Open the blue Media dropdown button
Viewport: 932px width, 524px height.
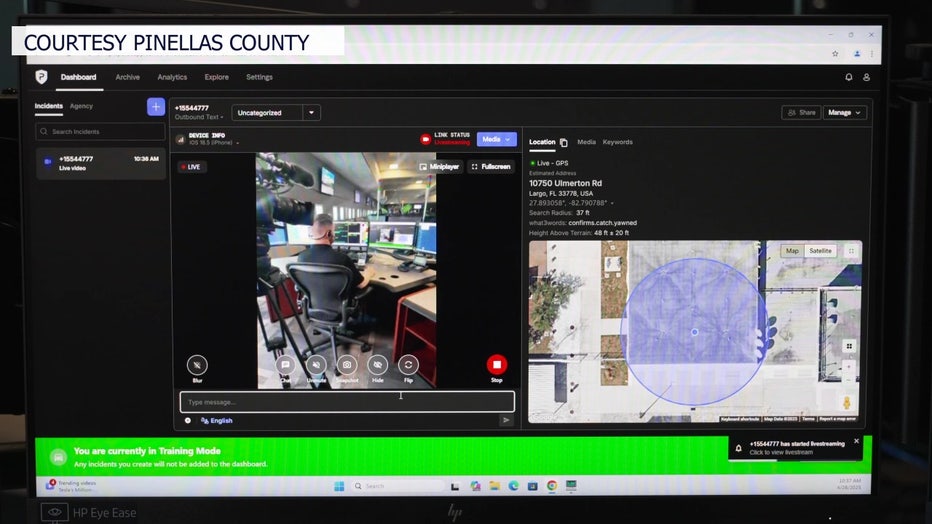[x=496, y=139]
